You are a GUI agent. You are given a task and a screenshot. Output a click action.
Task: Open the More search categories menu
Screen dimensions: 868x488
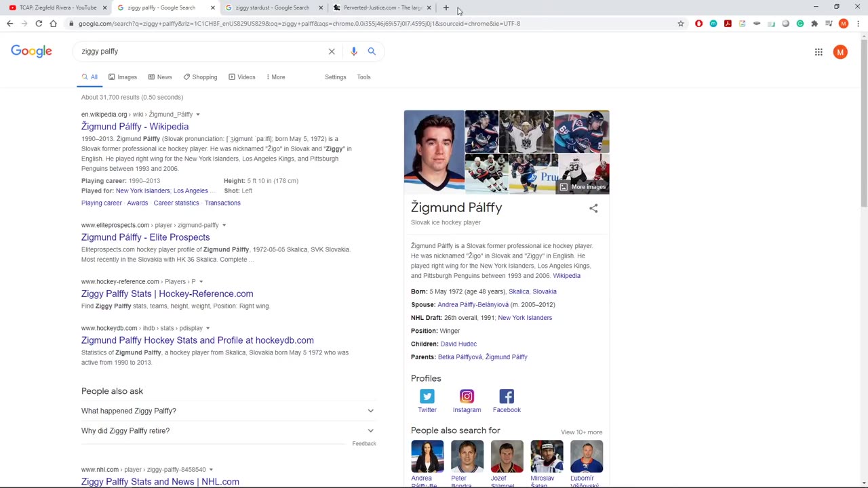click(275, 77)
